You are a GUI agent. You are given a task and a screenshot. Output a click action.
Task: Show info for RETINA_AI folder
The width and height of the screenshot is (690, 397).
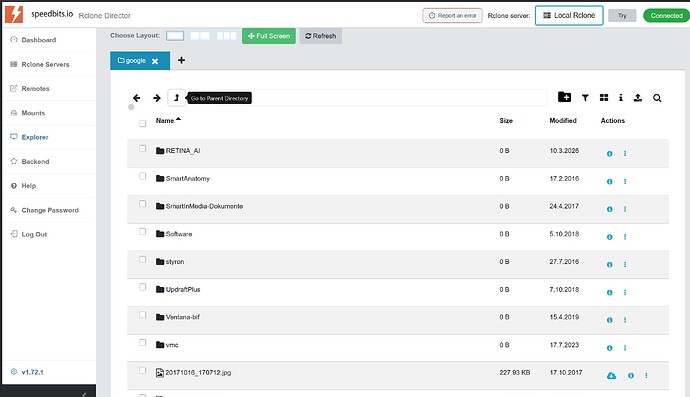[x=609, y=154]
